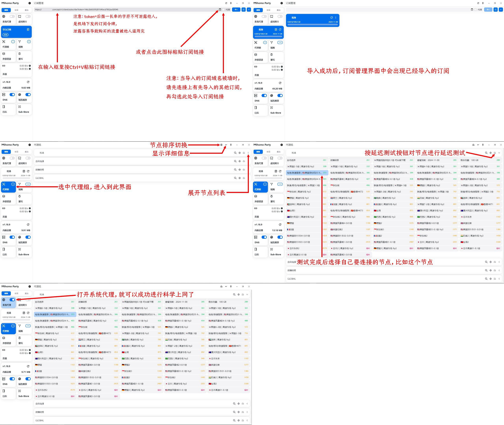Click node sort icon labeled 节点排序切换
The height and width of the screenshot is (425, 504).
tap(221, 145)
